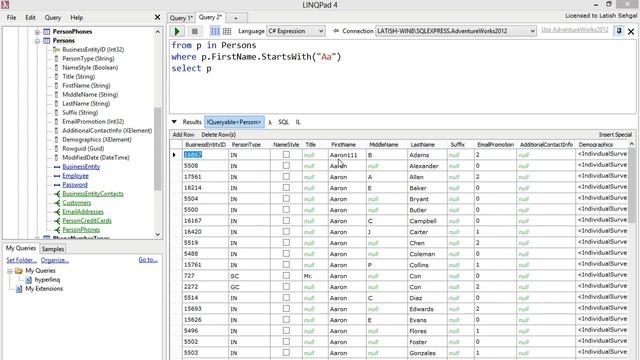Click the Organize link
The width and height of the screenshot is (640, 360).
point(55,260)
